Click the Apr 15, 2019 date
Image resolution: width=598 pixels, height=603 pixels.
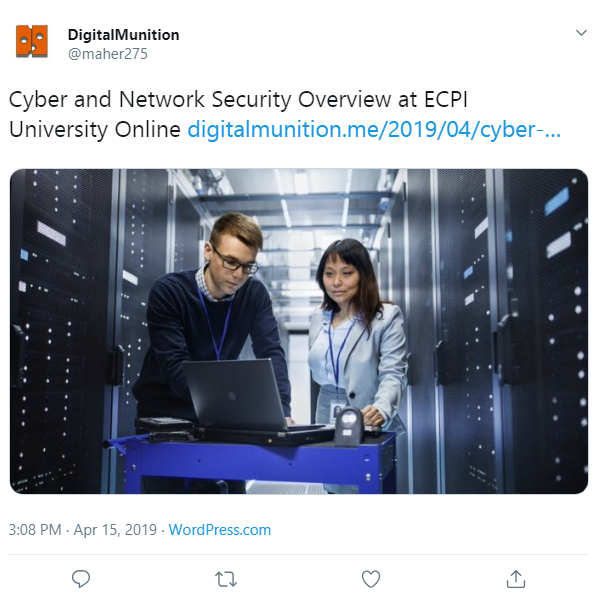[115, 530]
